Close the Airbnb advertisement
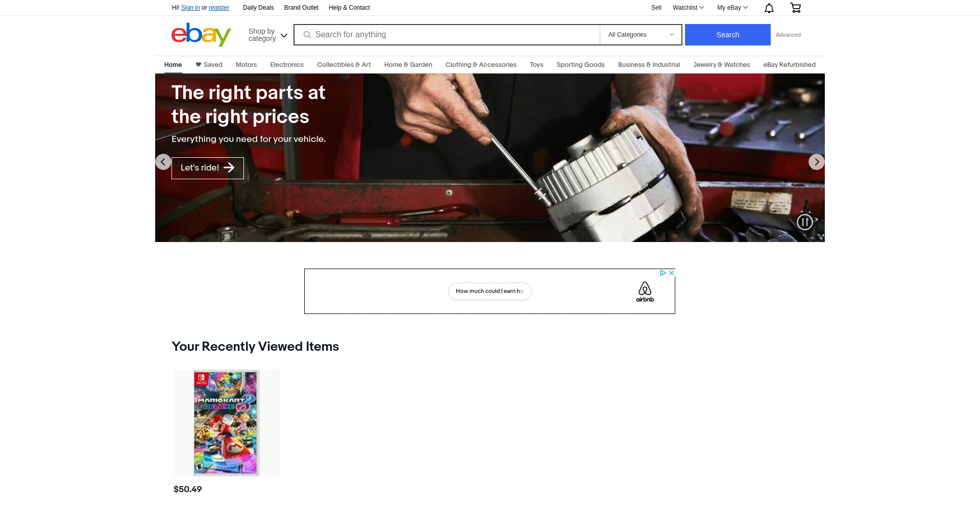Viewport: 980px width, 531px height. (x=671, y=273)
